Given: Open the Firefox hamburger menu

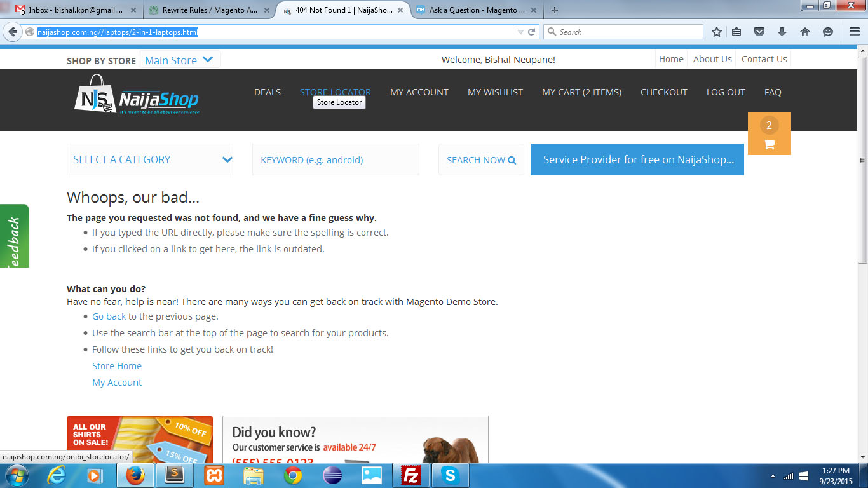Looking at the screenshot, I should 855,32.
